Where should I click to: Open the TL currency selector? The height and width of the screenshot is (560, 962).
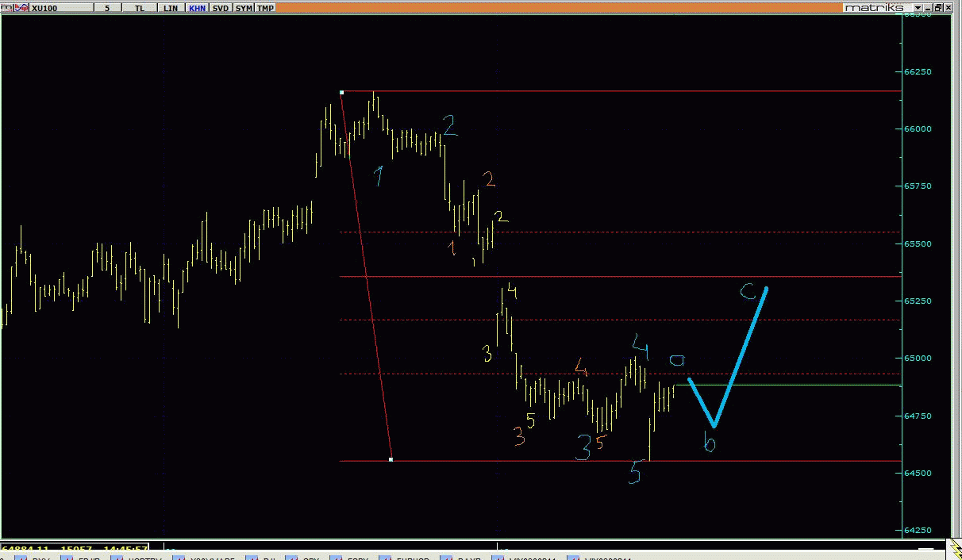[140, 7]
